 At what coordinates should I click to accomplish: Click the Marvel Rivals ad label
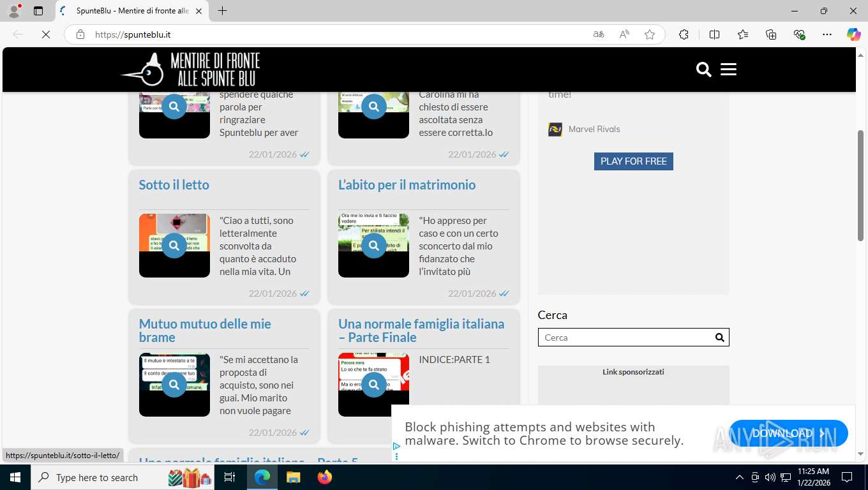[x=594, y=129]
